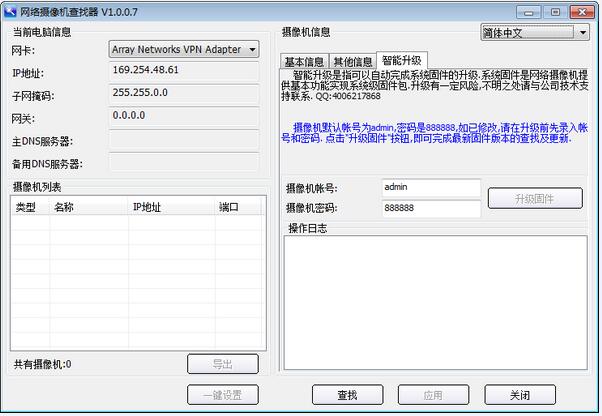Close the window with red X

(582, 12)
